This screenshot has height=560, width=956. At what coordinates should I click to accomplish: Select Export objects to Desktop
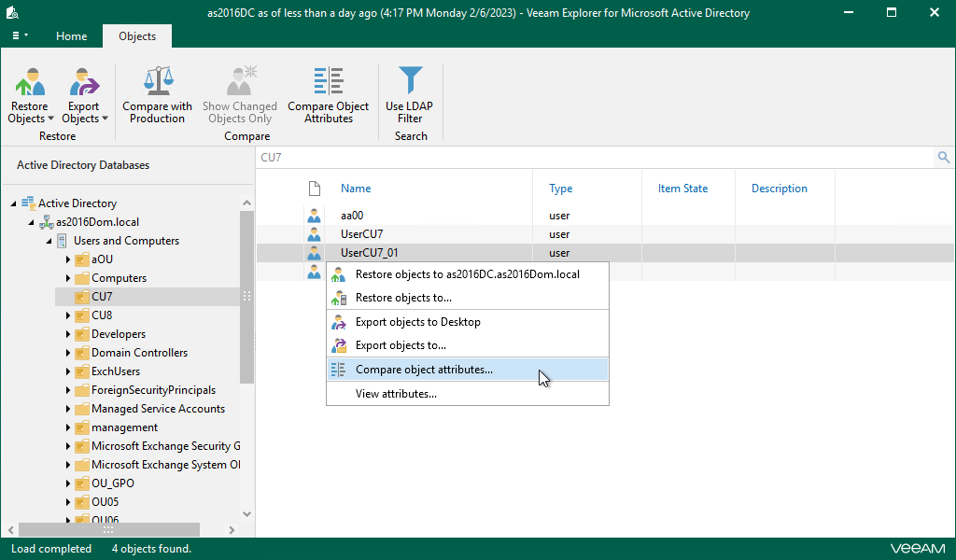[x=417, y=322]
